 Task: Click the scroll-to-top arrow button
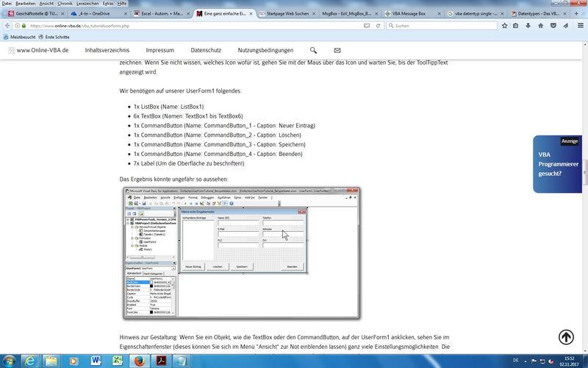click(x=566, y=337)
